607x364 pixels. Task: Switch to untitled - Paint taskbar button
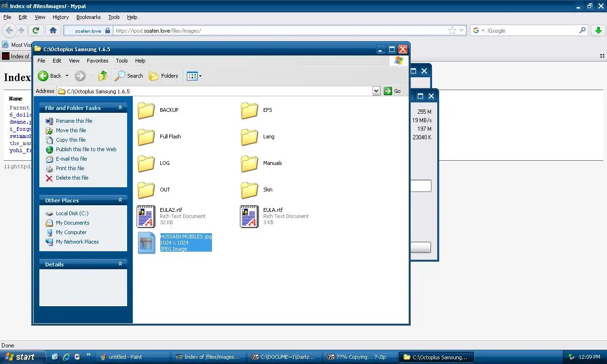click(133, 357)
